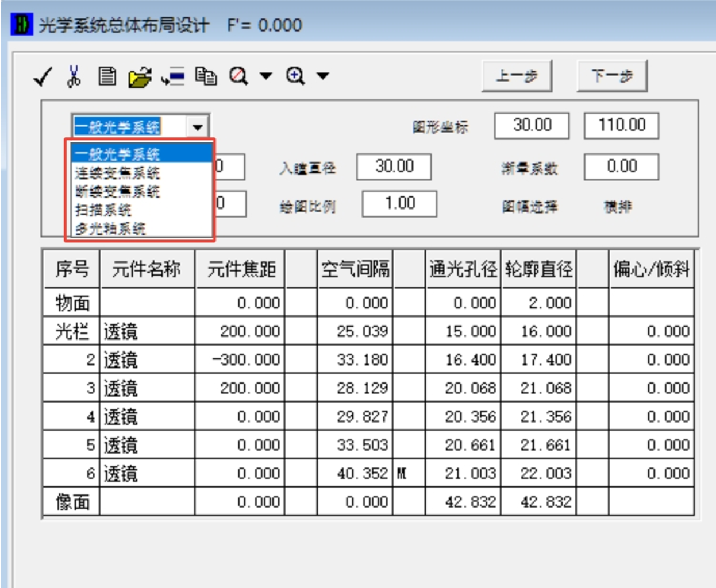The height and width of the screenshot is (588, 716).
Task: Pick 多光轴系统 from the list
Action: [110, 229]
